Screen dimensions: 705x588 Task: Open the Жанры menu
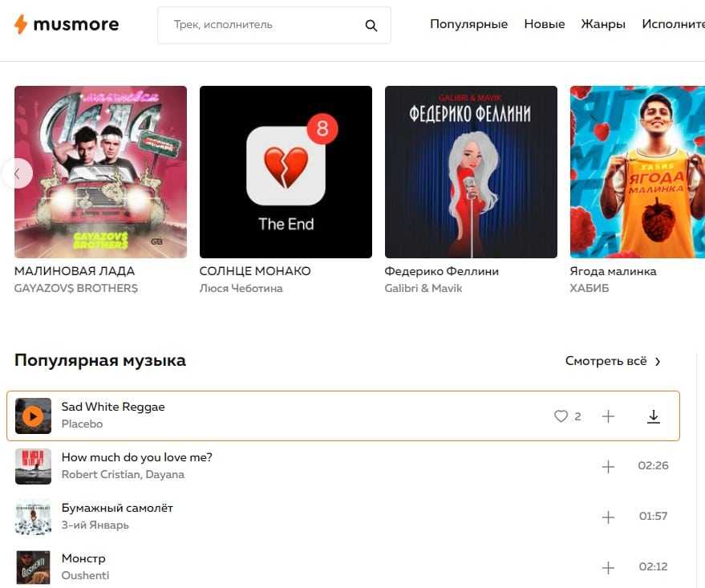click(603, 24)
